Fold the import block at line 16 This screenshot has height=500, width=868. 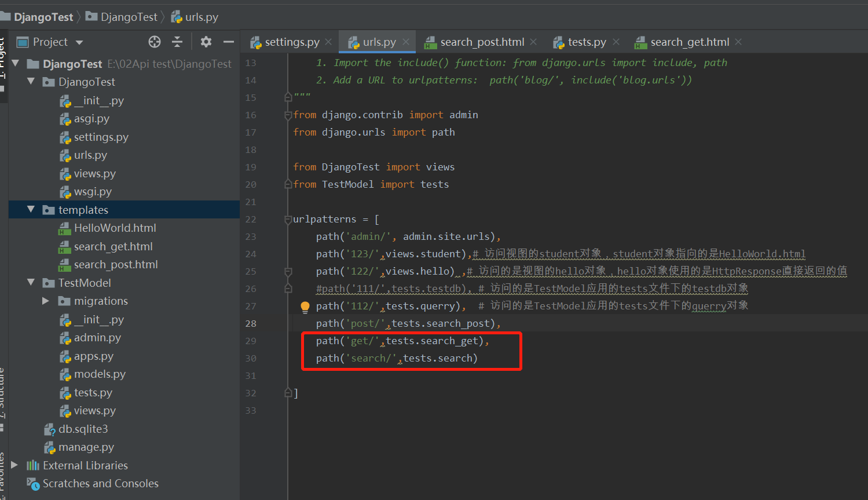[288, 115]
